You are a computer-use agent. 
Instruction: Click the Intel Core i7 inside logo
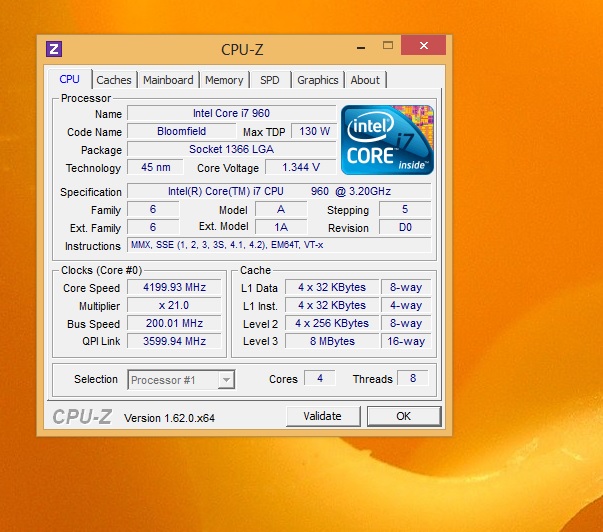[x=387, y=140]
